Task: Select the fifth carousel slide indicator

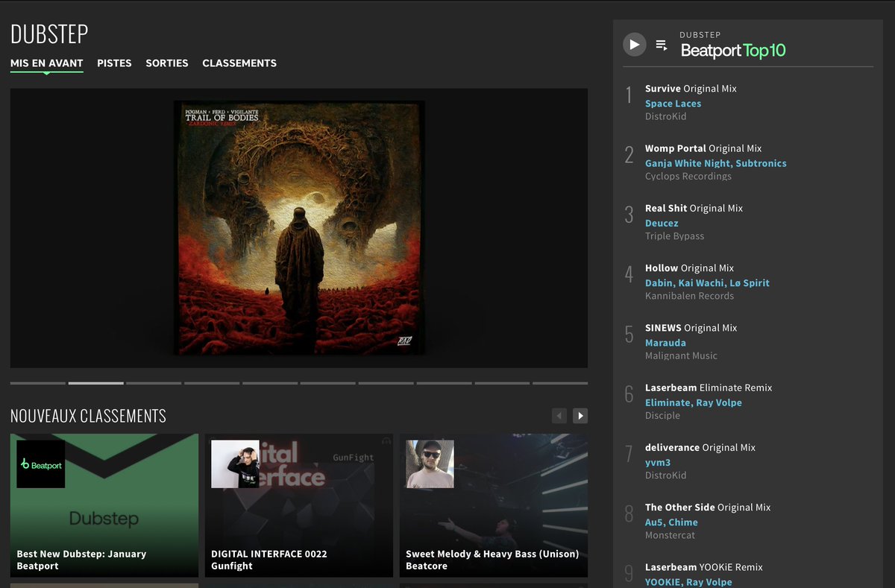Action: (270, 383)
